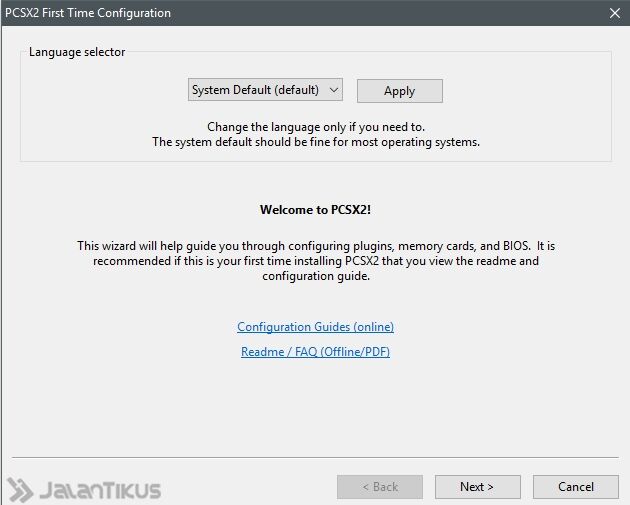Click the 'system default should be fine' text
630x505 pixels.
coord(316,142)
